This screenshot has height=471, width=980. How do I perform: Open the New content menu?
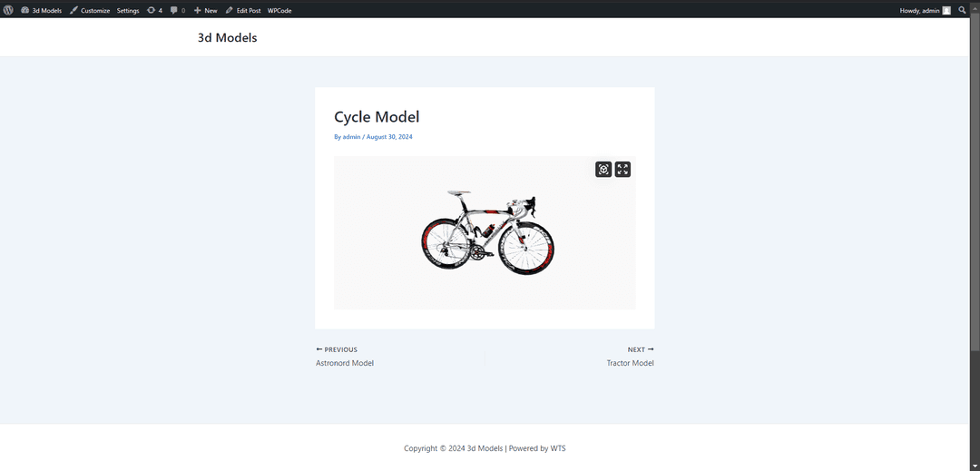(206, 11)
